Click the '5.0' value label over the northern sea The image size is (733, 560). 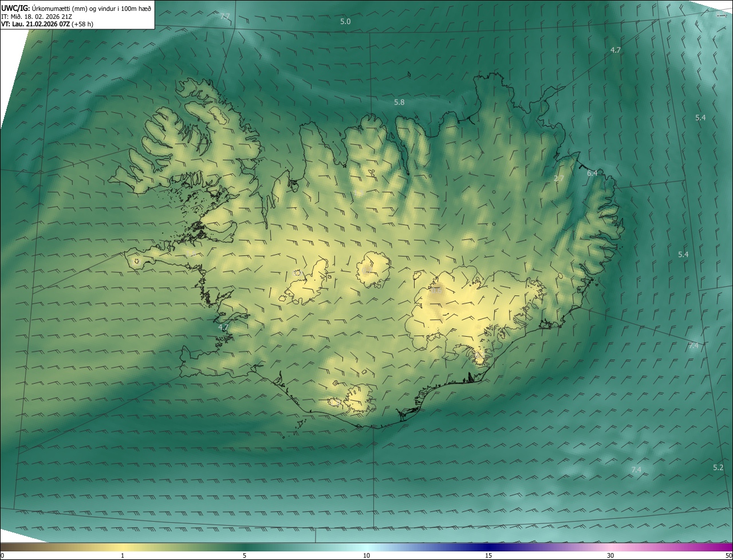(345, 21)
